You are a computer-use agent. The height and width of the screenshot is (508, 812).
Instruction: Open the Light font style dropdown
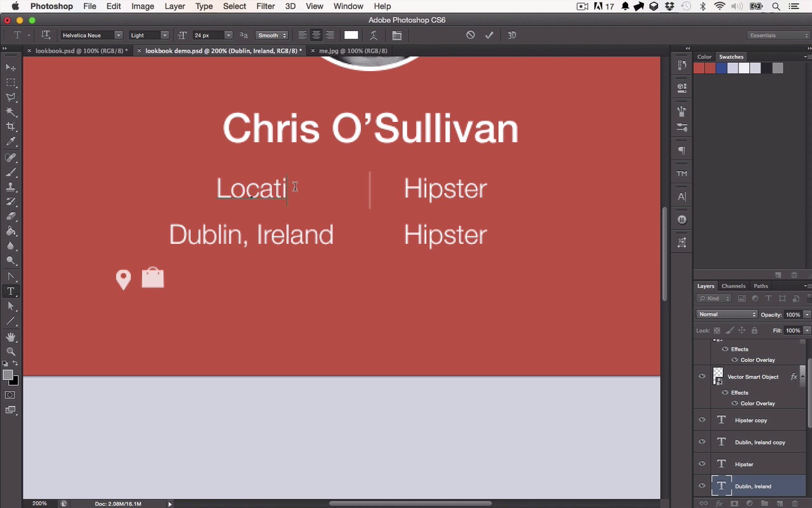(149, 35)
